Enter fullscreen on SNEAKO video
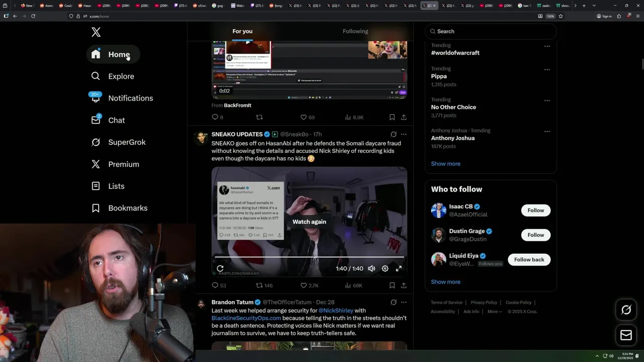Image resolution: width=644 pixels, height=362 pixels. 398,268
